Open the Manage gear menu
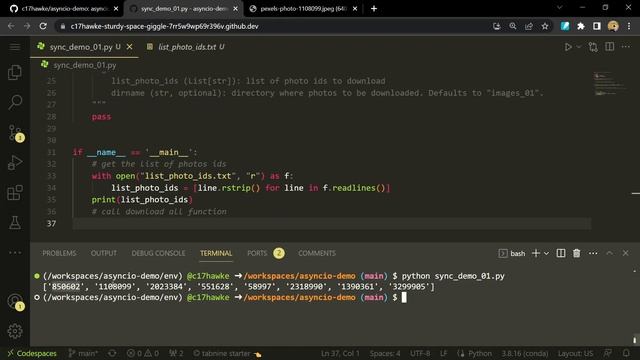The height and width of the screenshot is (360, 640). [x=15, y=331]
